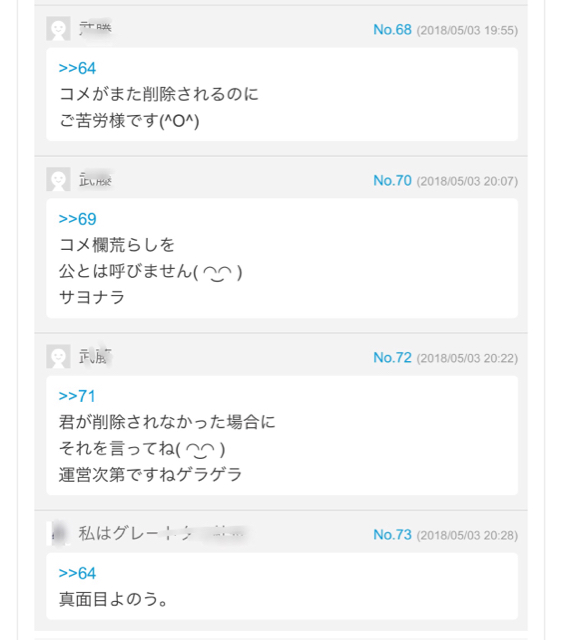Image resolution: width=562 pixels, height=640 pixels.
Task: Click the comment text サヨナラ
Action: point(92,297)
